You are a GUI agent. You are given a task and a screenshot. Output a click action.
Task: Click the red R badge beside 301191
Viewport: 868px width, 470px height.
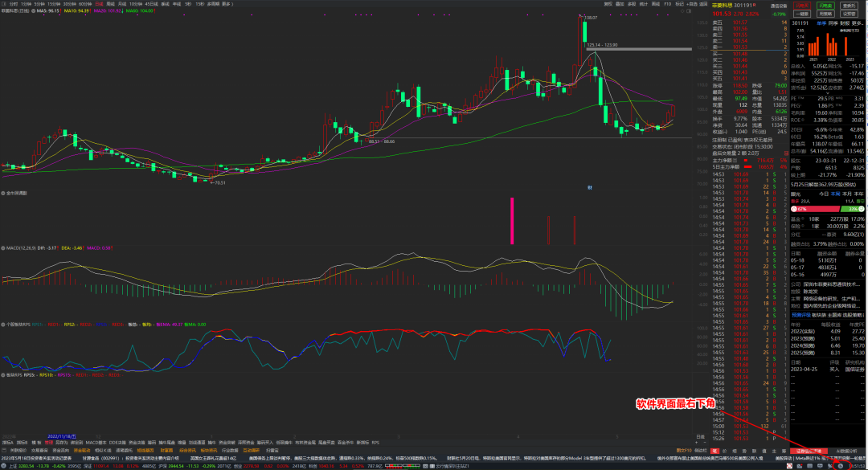tap(754, 6)
